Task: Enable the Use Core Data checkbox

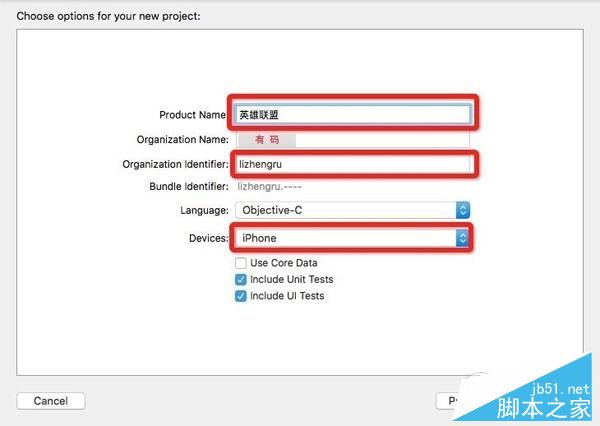Action: [x=241, y=263]
